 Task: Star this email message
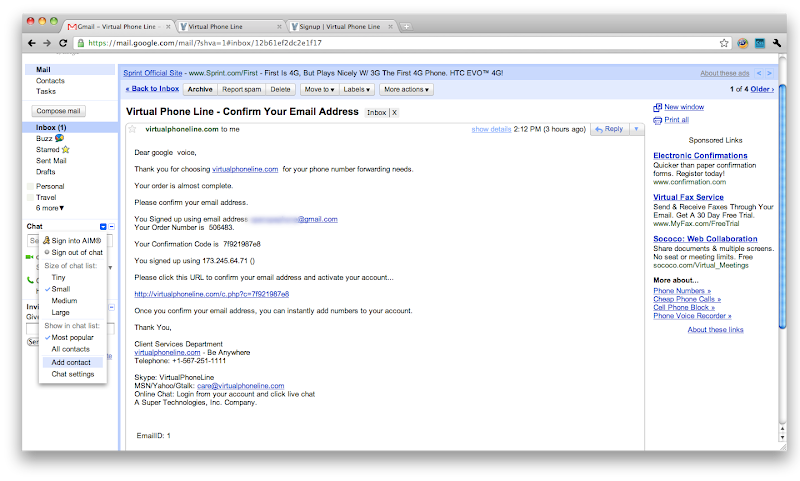click(132, 129)
